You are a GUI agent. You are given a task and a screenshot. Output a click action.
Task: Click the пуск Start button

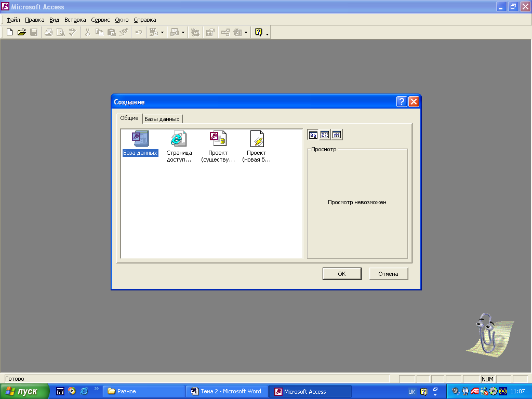pos(24,392)
